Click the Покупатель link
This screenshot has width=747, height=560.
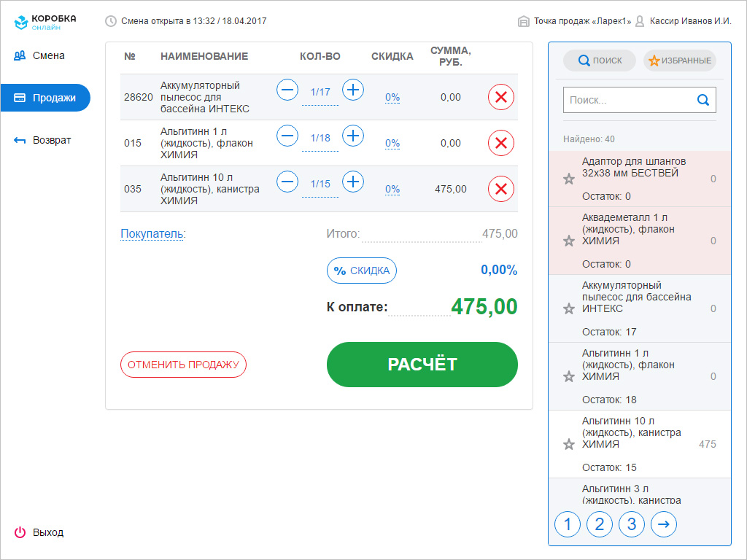[152, 234]
